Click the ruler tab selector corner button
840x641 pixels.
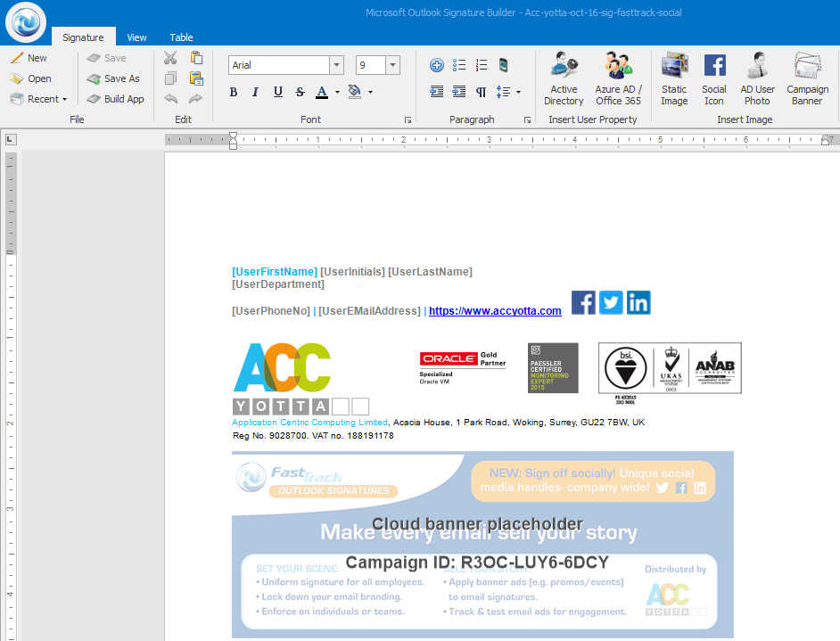coord(11,140)
